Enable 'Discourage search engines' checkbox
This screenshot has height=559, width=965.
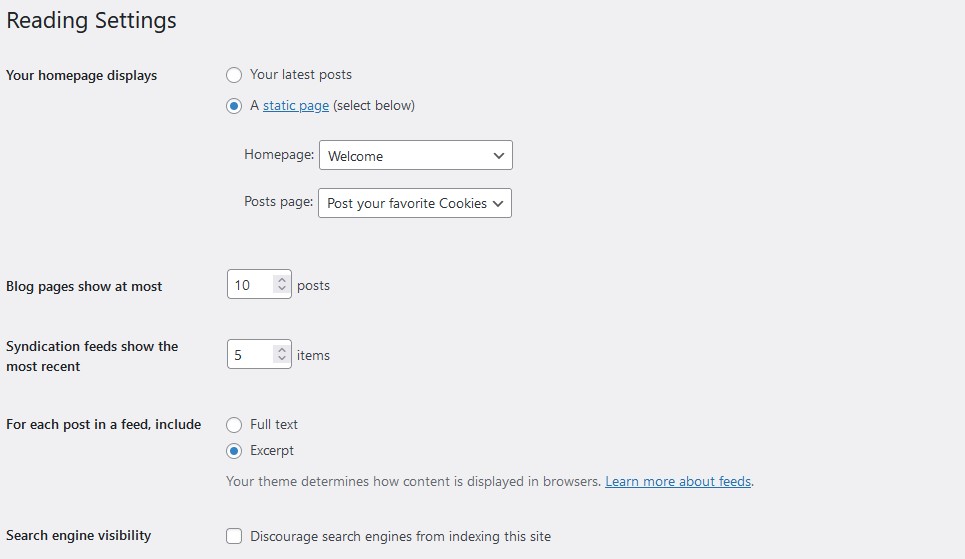click(234, 536)
